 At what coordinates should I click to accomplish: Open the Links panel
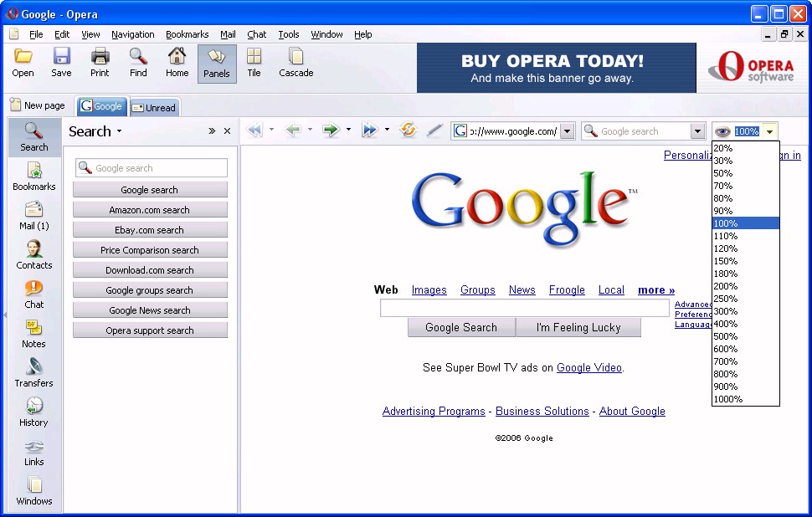pyautogui.click(x=34, y=452)
